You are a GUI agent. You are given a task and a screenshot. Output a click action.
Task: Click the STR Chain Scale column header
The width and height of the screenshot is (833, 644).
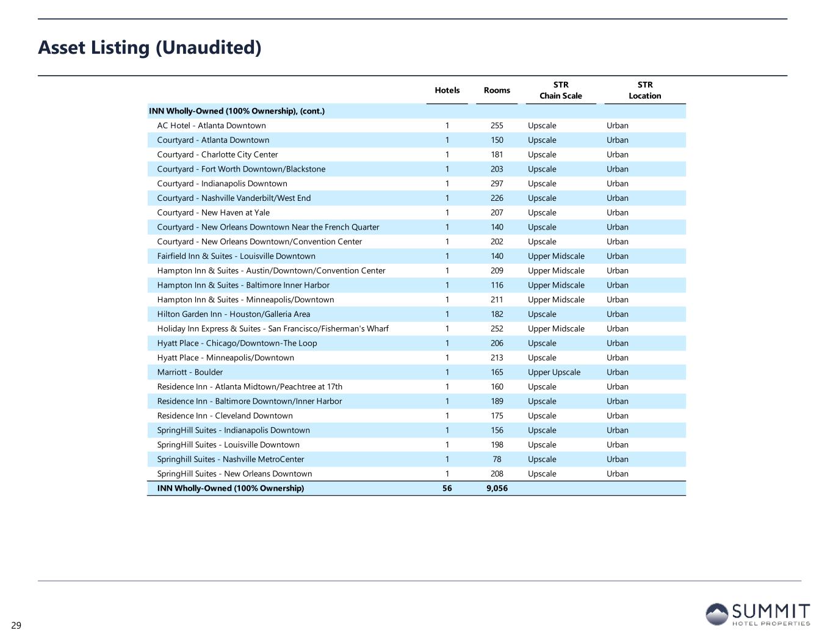[x=560, y=90]
